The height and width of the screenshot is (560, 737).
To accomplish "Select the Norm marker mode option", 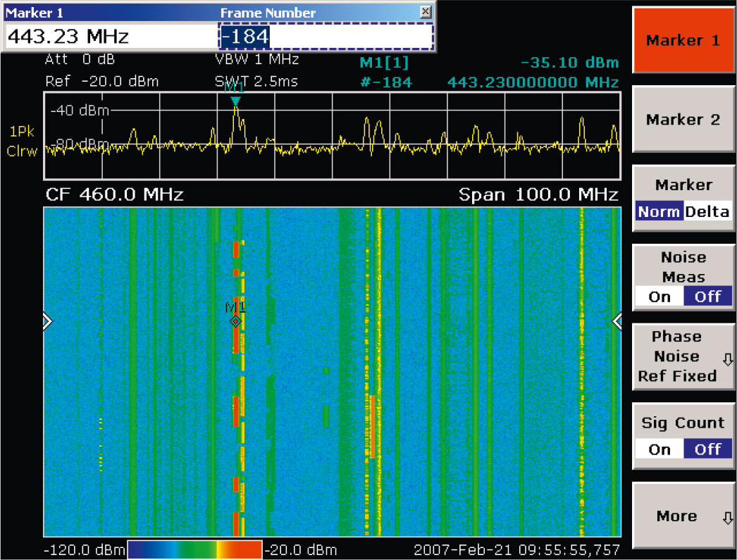I will click(659, 211).
